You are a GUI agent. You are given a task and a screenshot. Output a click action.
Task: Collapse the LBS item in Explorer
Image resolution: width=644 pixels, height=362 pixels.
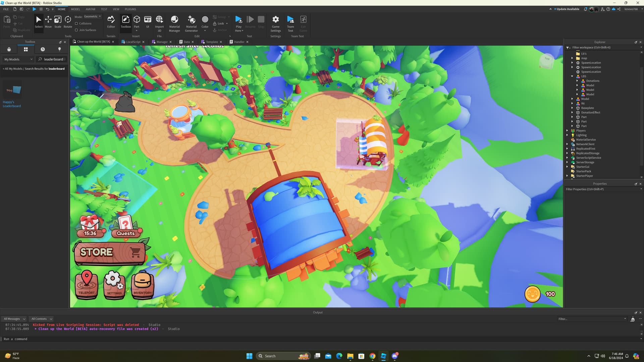[572, 76]
